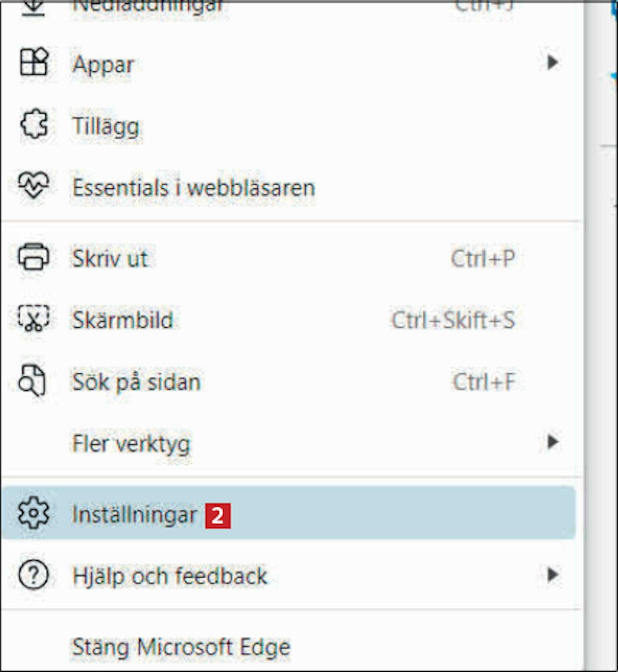
Task: Click the Skärmbild scissors icon
Action: tap(34, 318)
